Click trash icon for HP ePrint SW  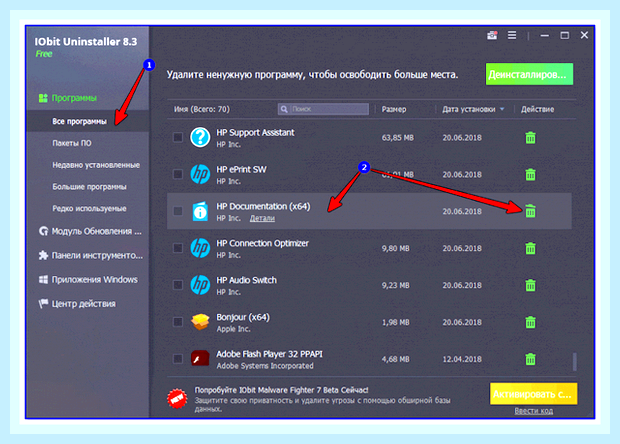tap(530, 174)
